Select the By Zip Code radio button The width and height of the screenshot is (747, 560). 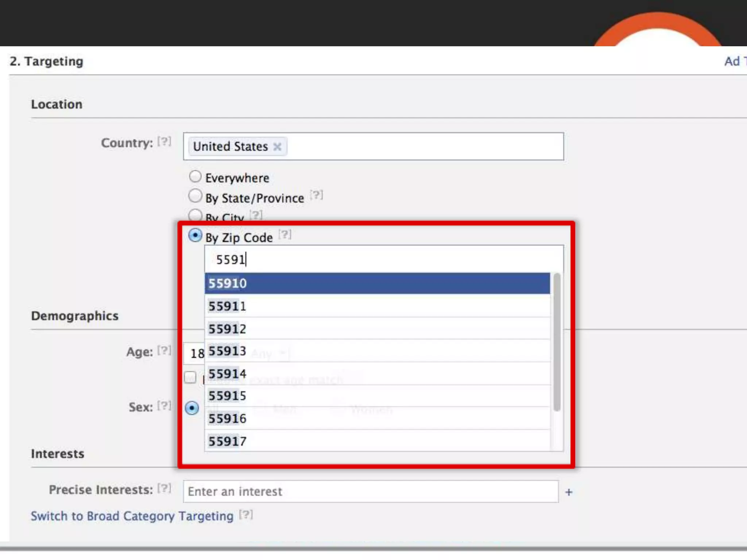pos(195,236)
